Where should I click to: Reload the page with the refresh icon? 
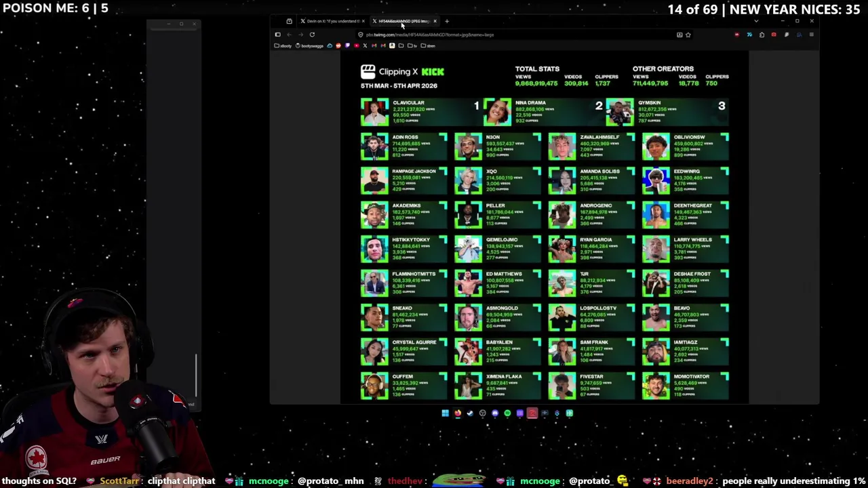312,35
